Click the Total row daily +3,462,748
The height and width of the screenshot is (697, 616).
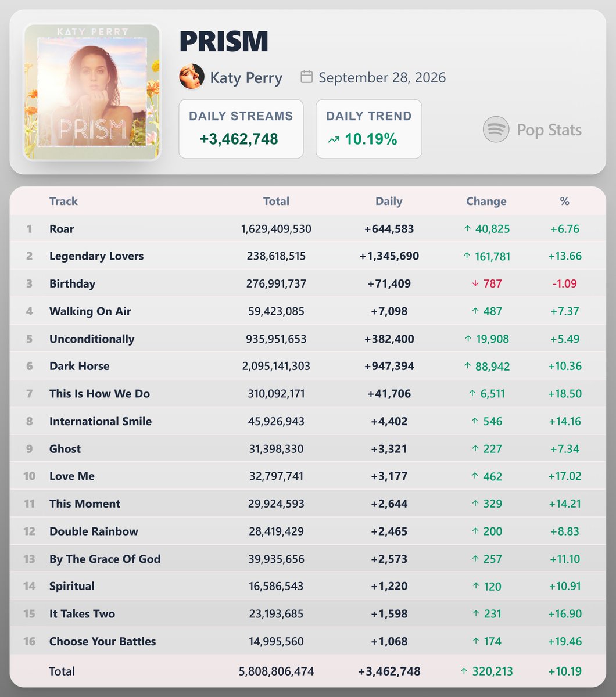pyautogui.click(x=389, y=671)
